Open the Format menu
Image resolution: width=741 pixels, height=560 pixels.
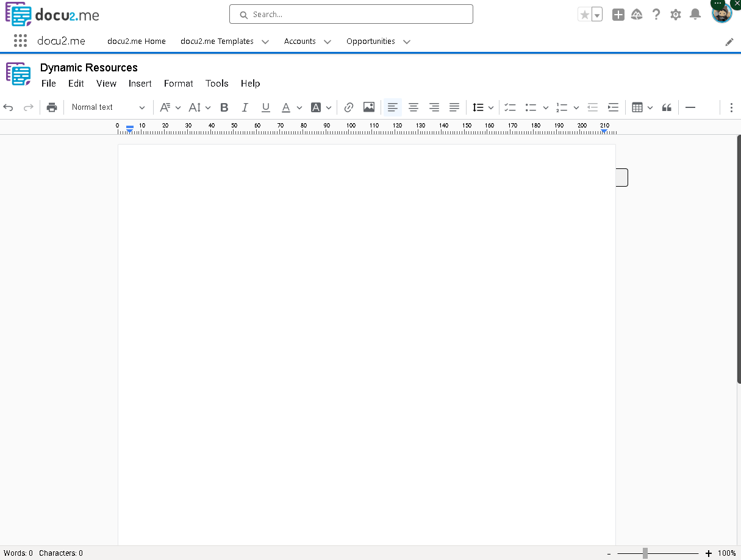[x=179, y=84]
